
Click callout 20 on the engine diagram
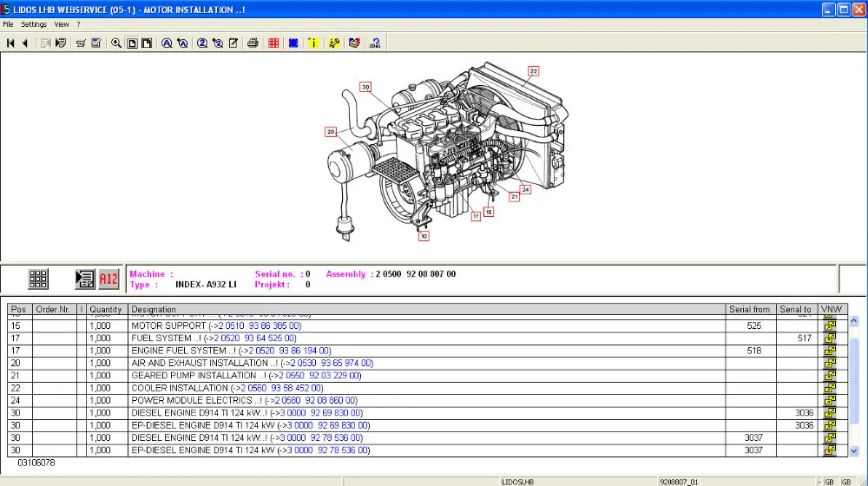[x=331, y=132]
